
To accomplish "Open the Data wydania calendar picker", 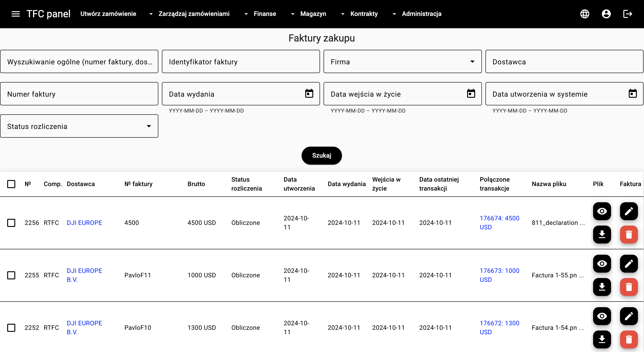I will click(x=309, y=94).
